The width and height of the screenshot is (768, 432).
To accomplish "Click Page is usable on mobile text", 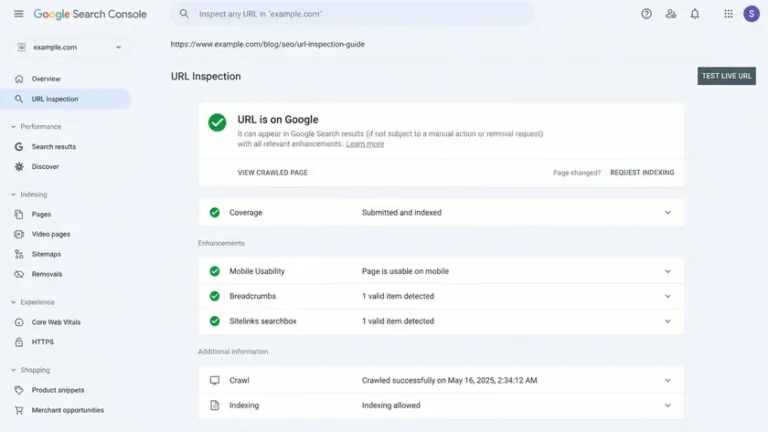I will coord(405,271).
